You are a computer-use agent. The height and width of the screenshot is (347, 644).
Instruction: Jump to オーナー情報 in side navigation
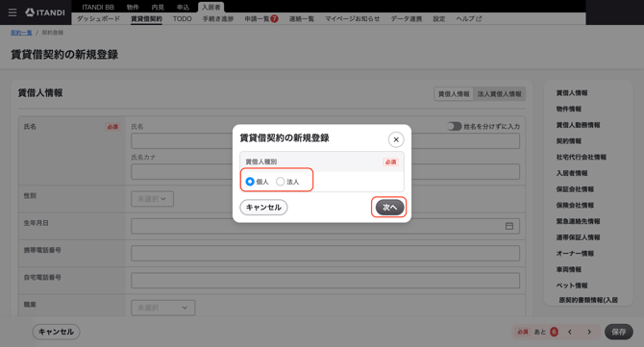575,254
